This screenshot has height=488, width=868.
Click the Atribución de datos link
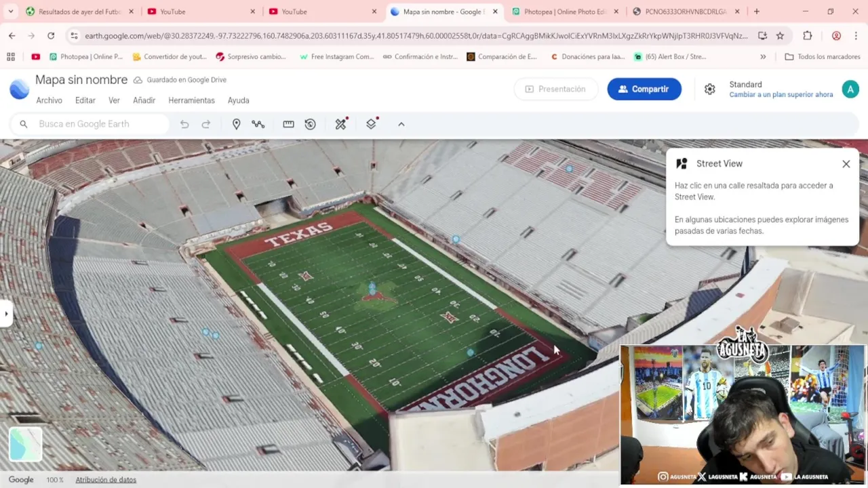point(106,480)
